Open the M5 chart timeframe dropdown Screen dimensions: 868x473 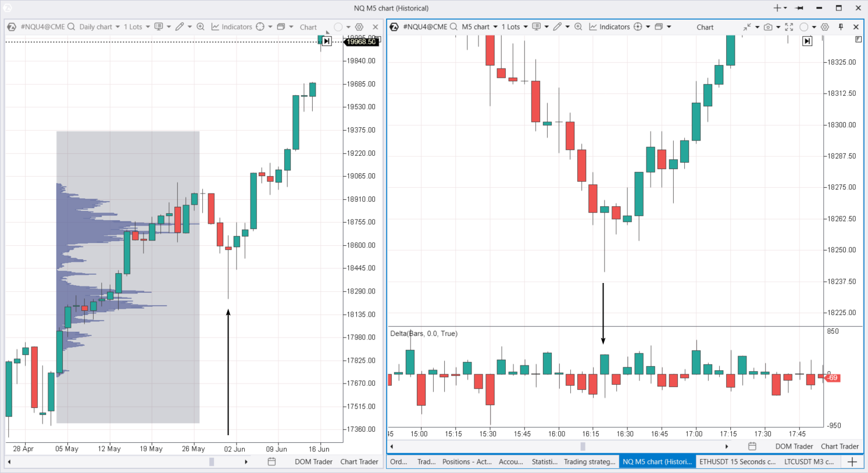480,27
